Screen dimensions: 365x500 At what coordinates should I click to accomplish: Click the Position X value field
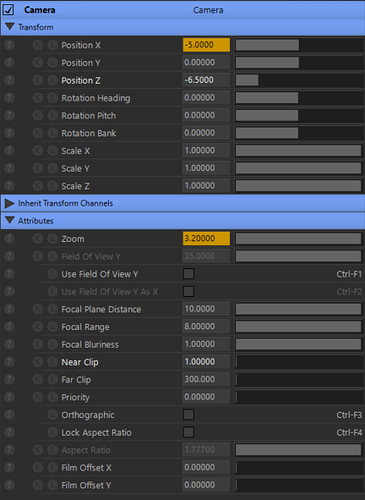click(x=206, y=45)
